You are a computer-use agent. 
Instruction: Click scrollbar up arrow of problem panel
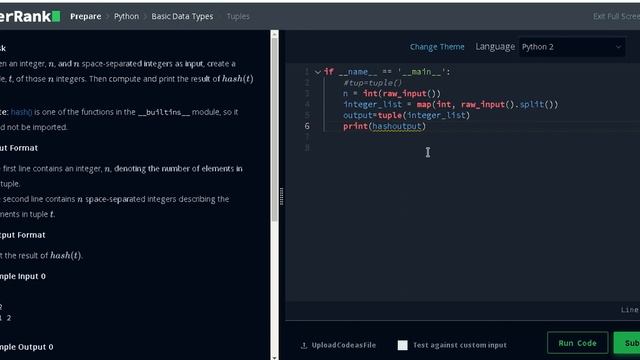click(275, 34)
